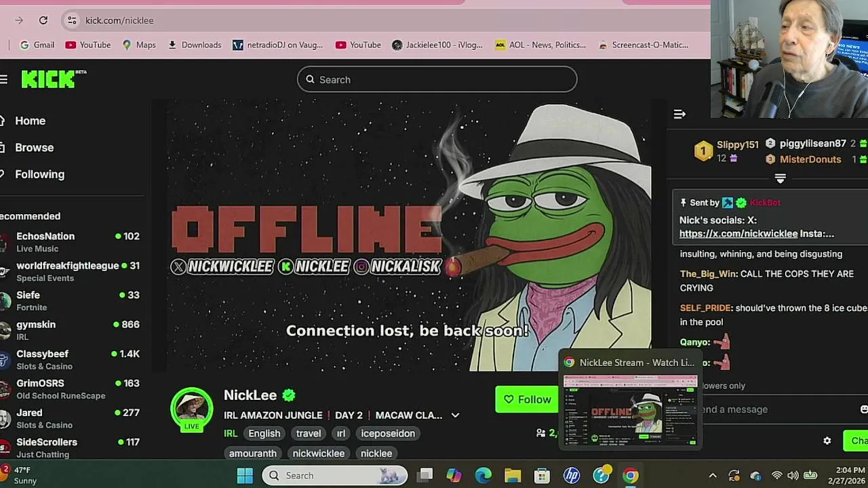Open the hamburger menu beside Kick logo
This screenshot has height=488, width=868.
(x=3, y=80)
